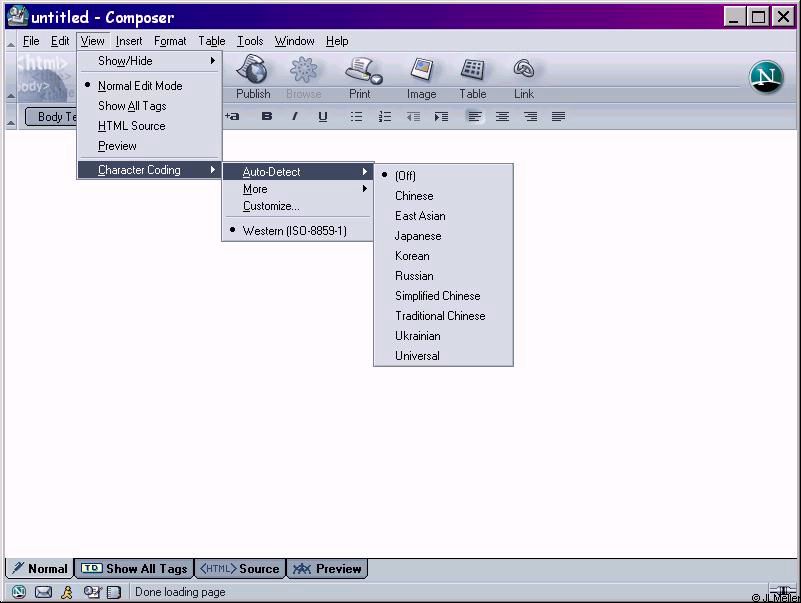
Task: Open the Window menu
Action: (x=294, y=41)
